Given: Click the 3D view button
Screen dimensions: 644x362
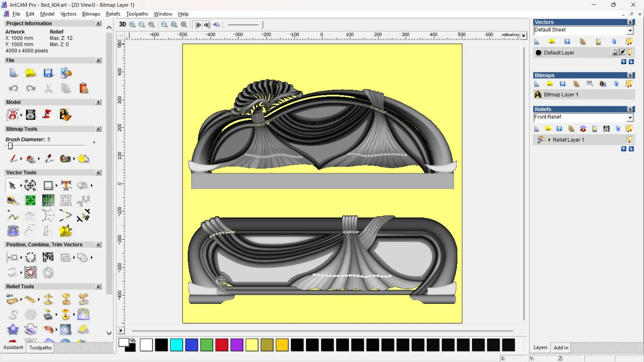Looking at the screenshot, I should pyautogui.click(x=122, y=24).
